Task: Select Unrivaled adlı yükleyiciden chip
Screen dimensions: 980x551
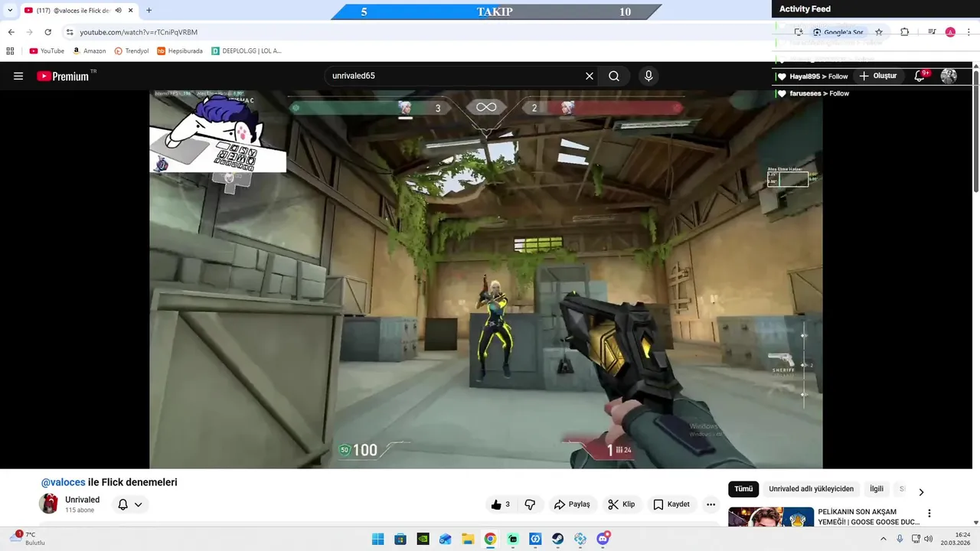Action: (x=811, y=489)
